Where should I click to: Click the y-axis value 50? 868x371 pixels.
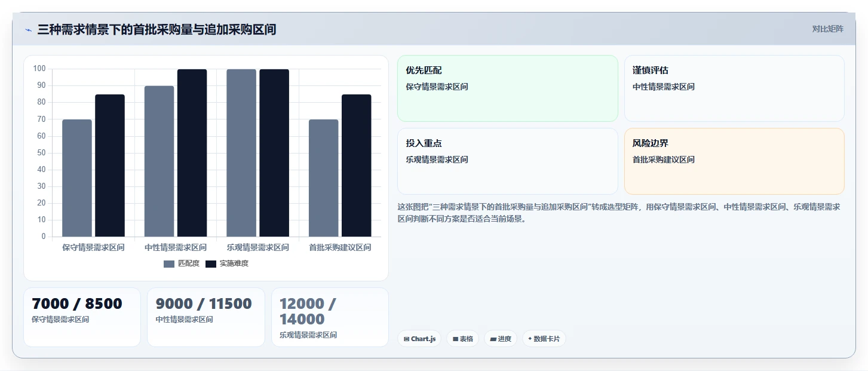(x=41, y=153)
